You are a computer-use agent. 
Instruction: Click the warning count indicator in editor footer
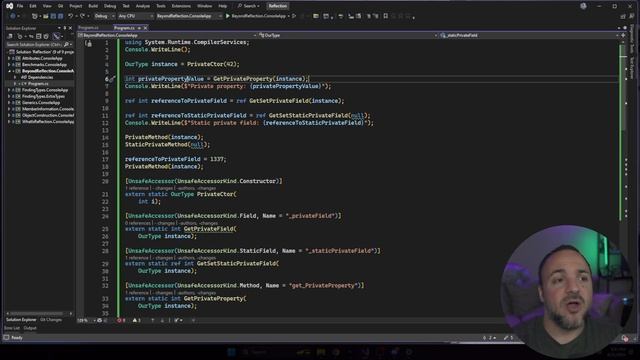tap(137, 320)
